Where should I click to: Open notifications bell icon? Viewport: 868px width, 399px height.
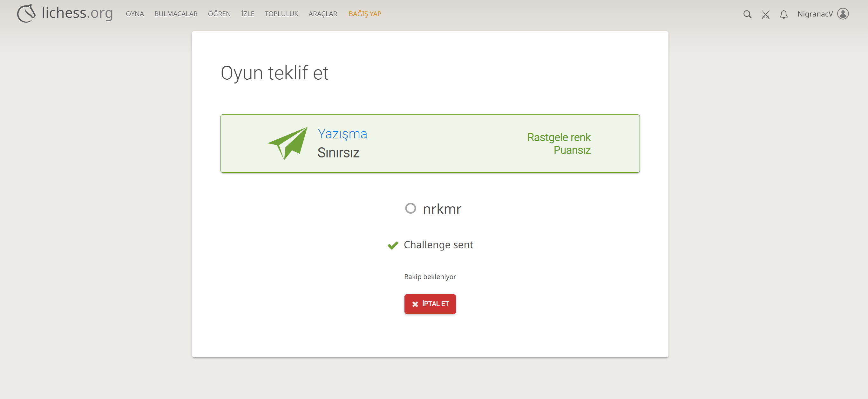click(783, 14)
